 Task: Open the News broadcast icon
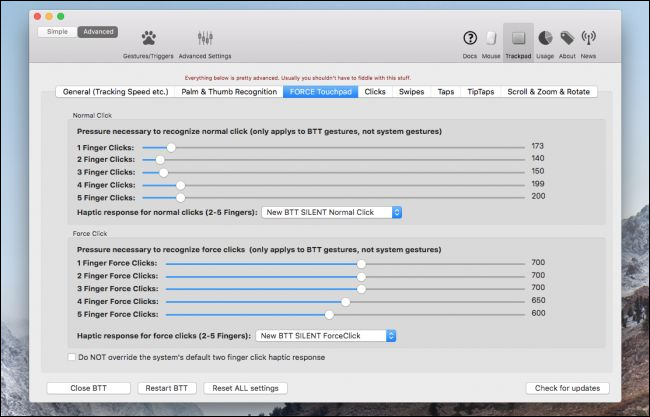pyautogui.click(x=589, y=38)
